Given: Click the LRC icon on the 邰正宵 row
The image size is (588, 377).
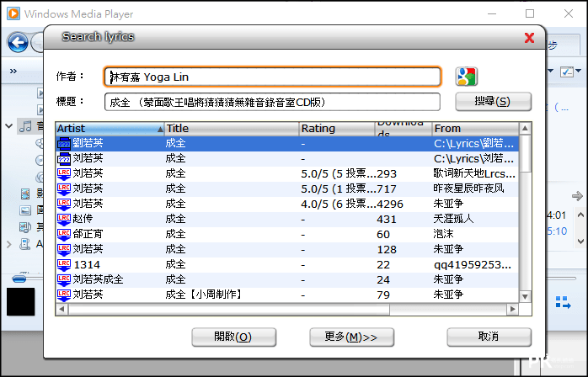Looking at the screenshot, I should coord(64,235).
